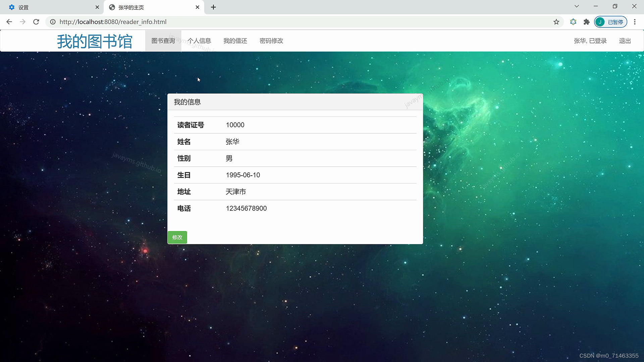Open 个人信息 navigation item
Screen dimensions: 644x362
coord(199,41)
